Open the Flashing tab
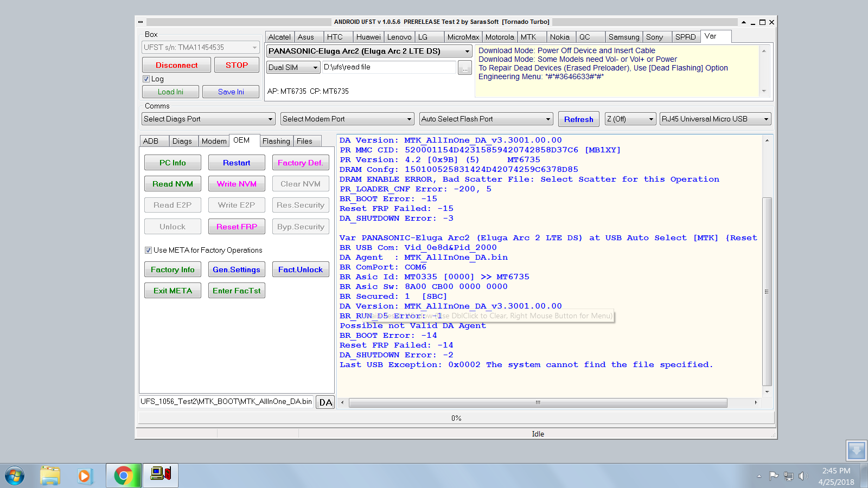The width and height of the screenshot is (868, 488). [x=276, y=141]
